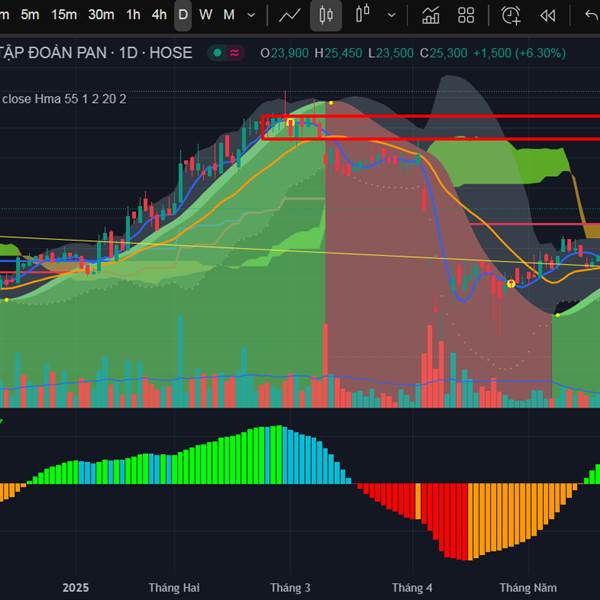This screenshot has height=600, width=600.
Task: Choose the candlestick chart style icon
Action: [326, 15]
